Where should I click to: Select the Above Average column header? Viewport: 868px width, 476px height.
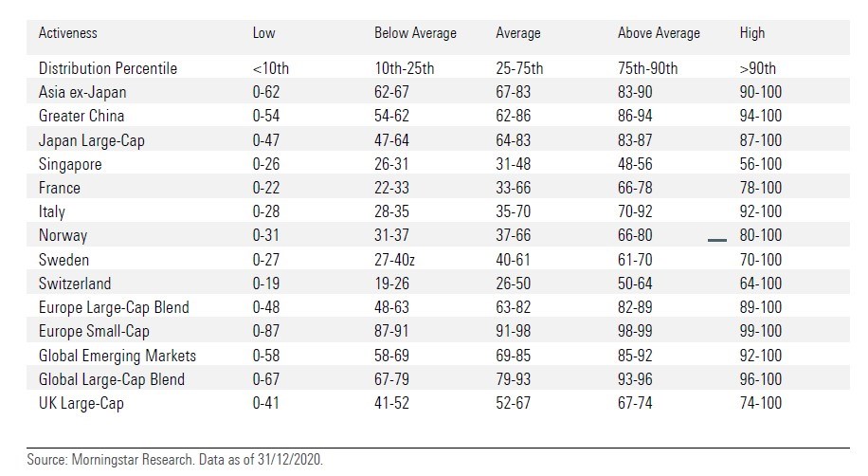click(659, 33)
